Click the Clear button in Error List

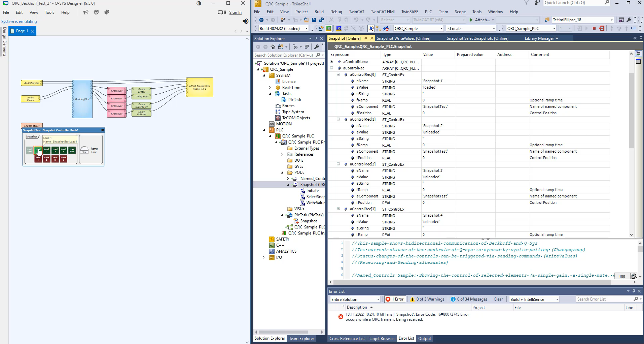498,299
